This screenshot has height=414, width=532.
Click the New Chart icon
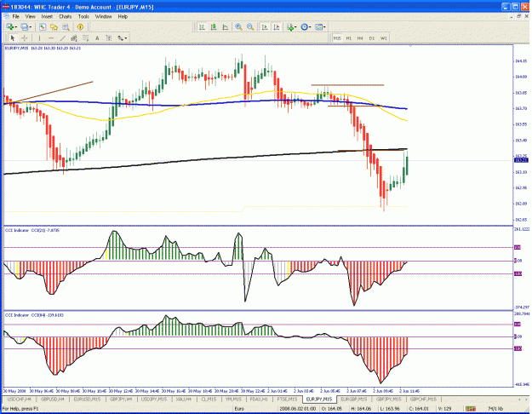[10, 26]
